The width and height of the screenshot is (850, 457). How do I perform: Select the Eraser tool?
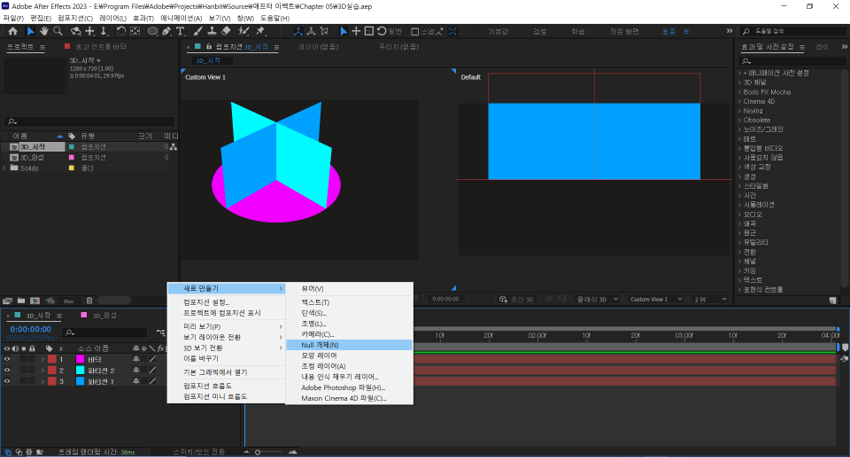tap(226, 31)
